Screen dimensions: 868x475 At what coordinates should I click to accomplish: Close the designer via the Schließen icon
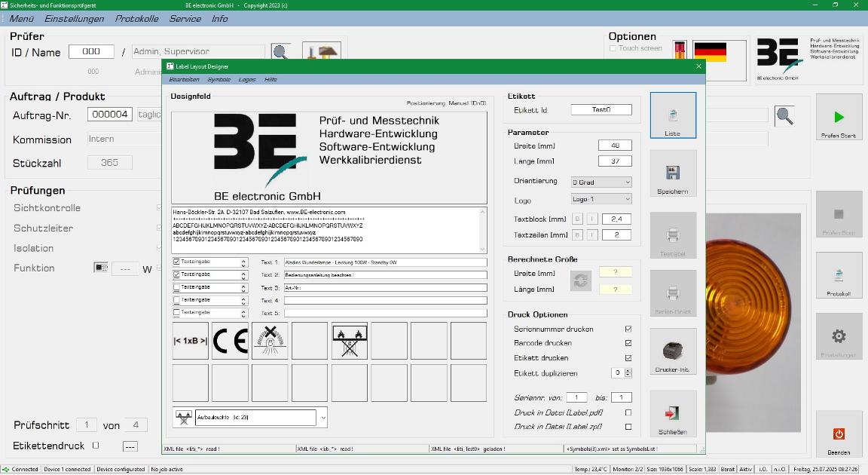(x=673, y=413)
